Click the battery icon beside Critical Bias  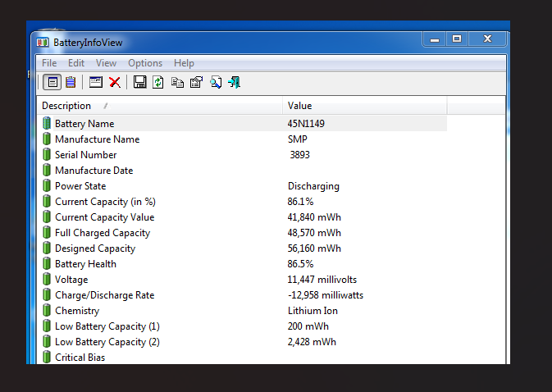coord(47,358)
